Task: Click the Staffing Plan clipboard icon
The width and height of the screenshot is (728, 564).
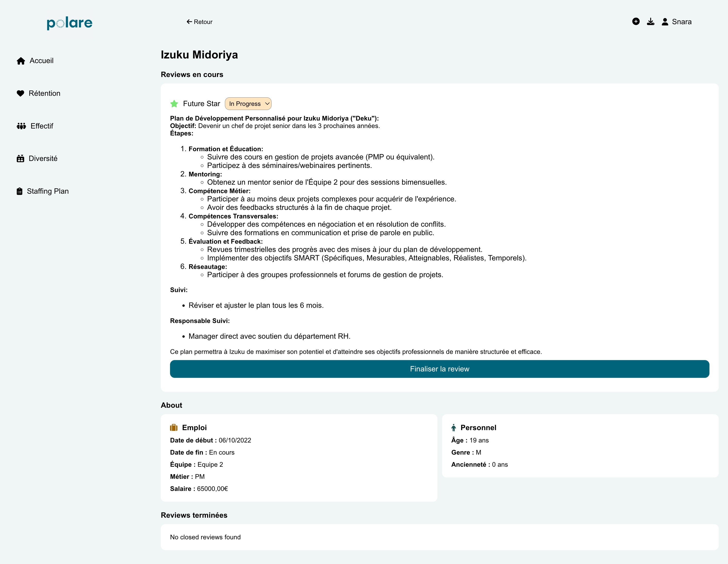Action: [x=20, y=191]
